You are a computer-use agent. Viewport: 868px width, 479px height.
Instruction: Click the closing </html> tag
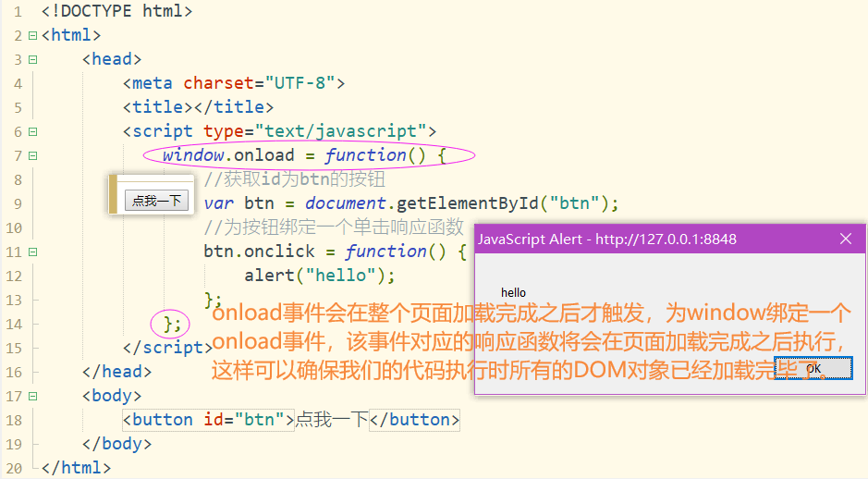pyautogui.click(x=77, y=468)
